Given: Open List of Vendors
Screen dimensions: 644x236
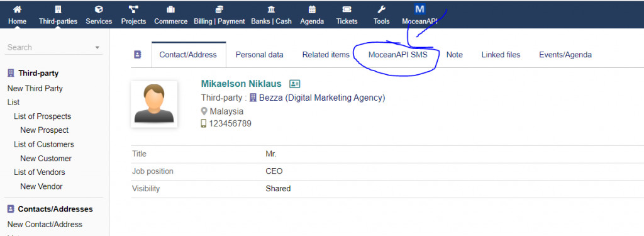Looking at the screenshot, I should coord(40,172).
